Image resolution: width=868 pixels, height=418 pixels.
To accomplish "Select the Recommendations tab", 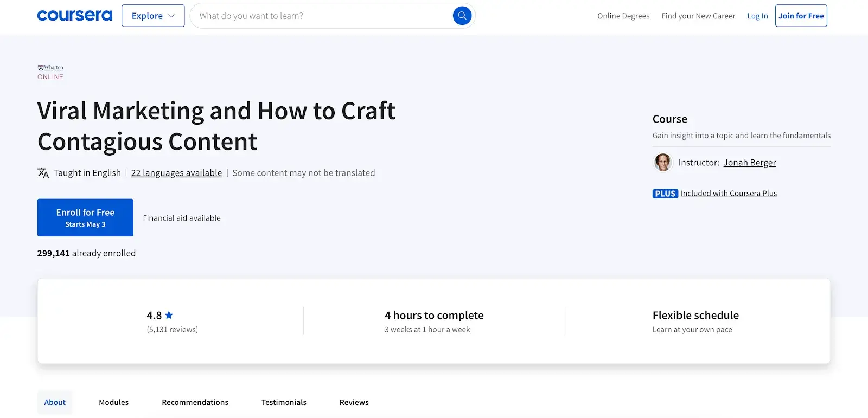I will pos(195,402).
